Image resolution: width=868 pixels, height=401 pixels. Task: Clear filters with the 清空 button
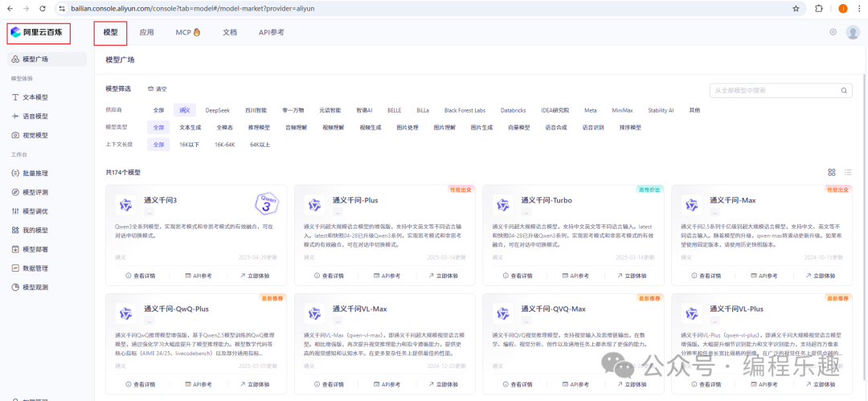158,88
